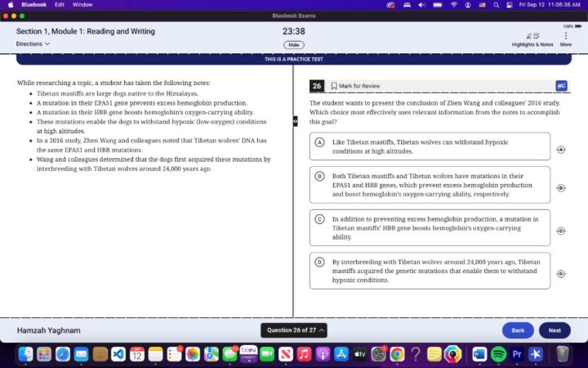Open the More options menu
The height and width of the screenshot is (368, 588).
click(x=565, y=39)
